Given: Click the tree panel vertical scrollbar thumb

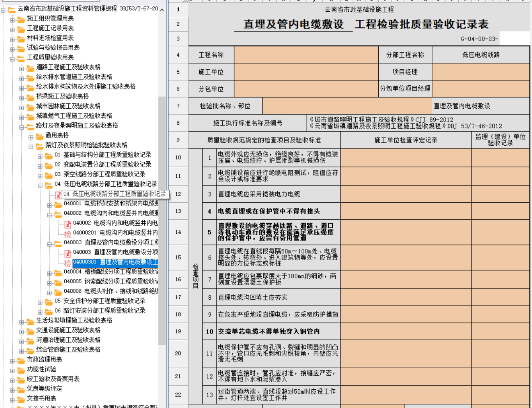Looking at the screenshot, I should (162, 220).
